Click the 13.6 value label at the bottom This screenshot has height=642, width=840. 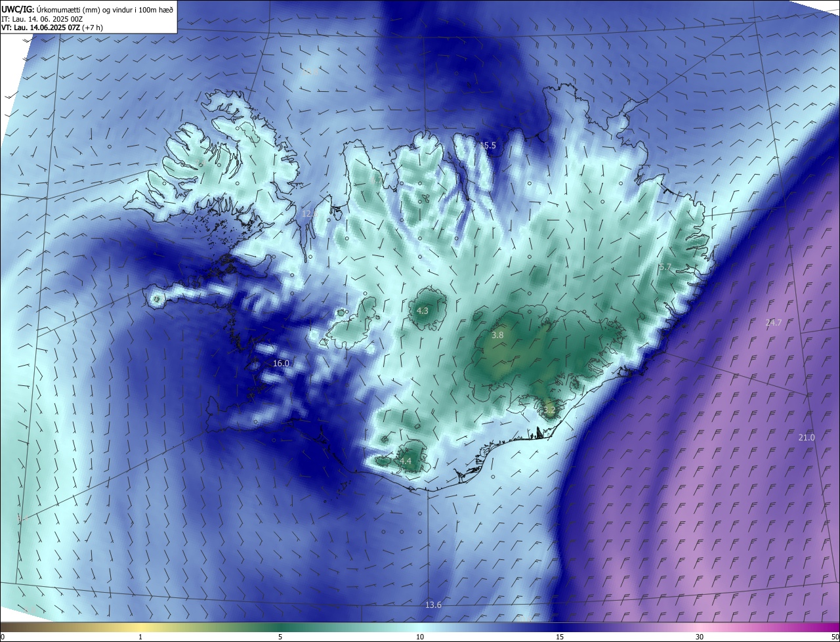(433, 605)
